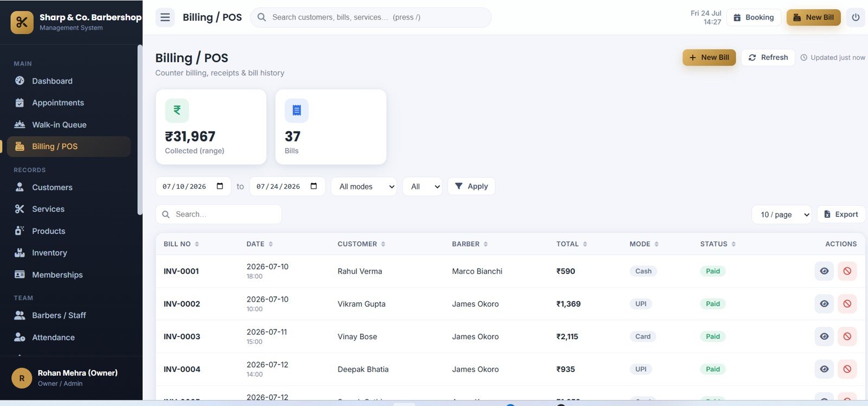Click + New Bill below the header
Image resolution: width=868 pixels, height=406 pixels.
709,58
